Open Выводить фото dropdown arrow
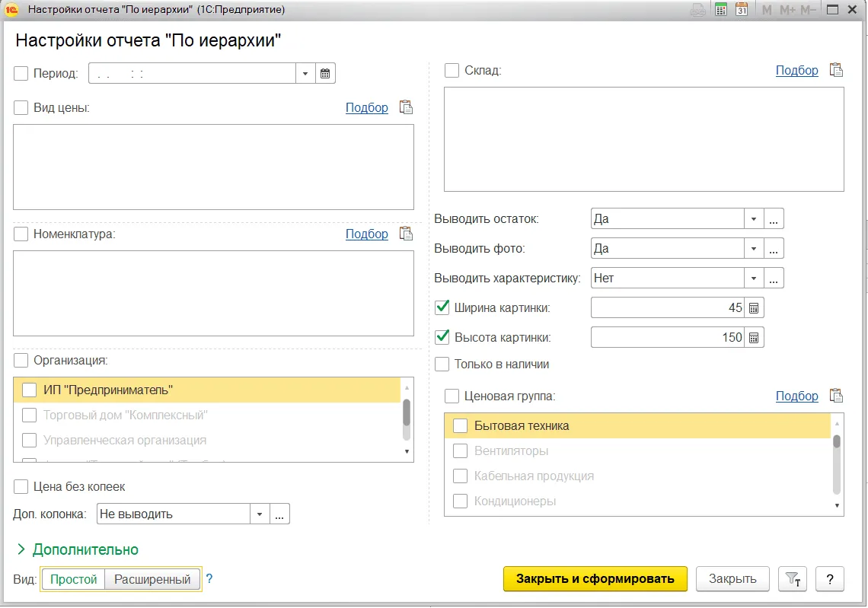This screenshot has width=868, height=608. (754, 249)
